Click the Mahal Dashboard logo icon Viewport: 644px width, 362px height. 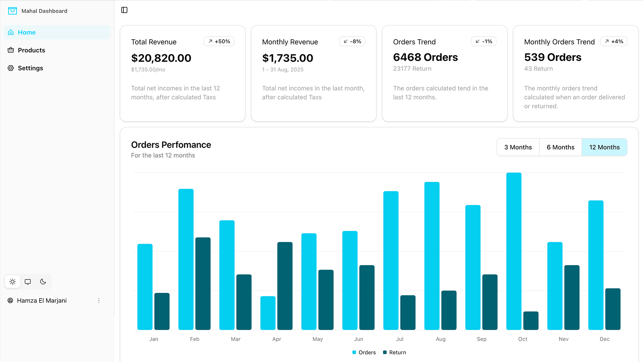(12, 11)
